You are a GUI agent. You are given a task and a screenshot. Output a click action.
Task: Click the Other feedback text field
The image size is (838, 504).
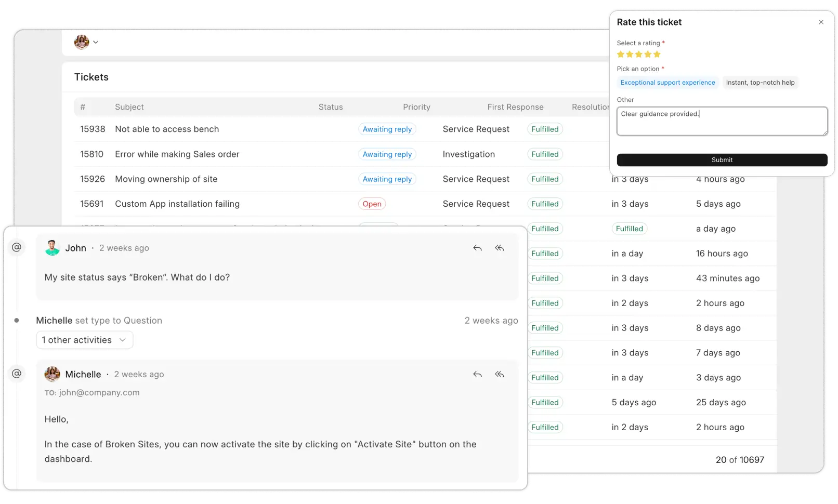722,122
